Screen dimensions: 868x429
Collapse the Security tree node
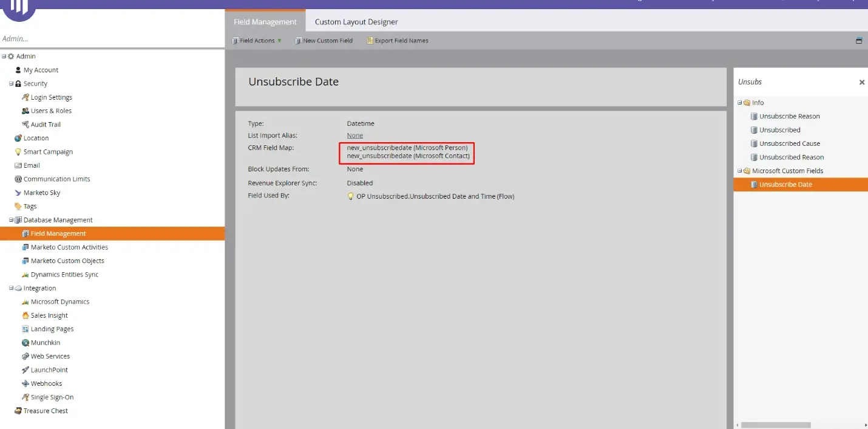coord(11,84)
